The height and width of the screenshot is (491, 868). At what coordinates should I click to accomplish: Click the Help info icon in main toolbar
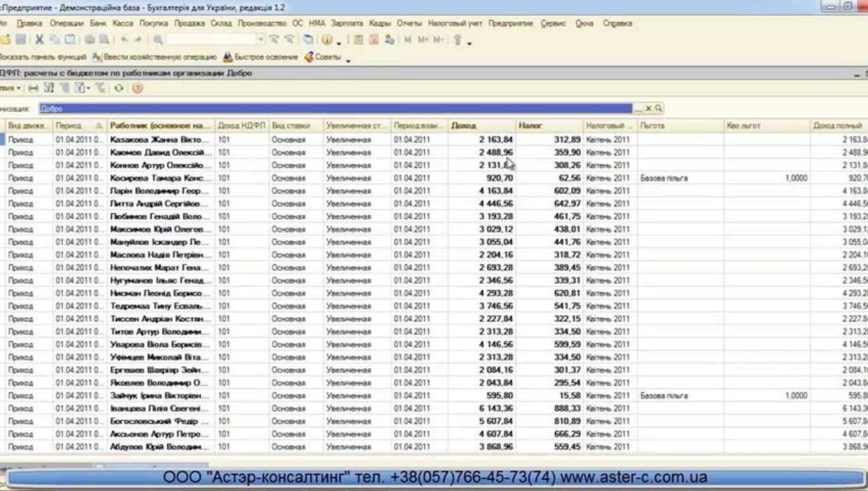[326, 40]
